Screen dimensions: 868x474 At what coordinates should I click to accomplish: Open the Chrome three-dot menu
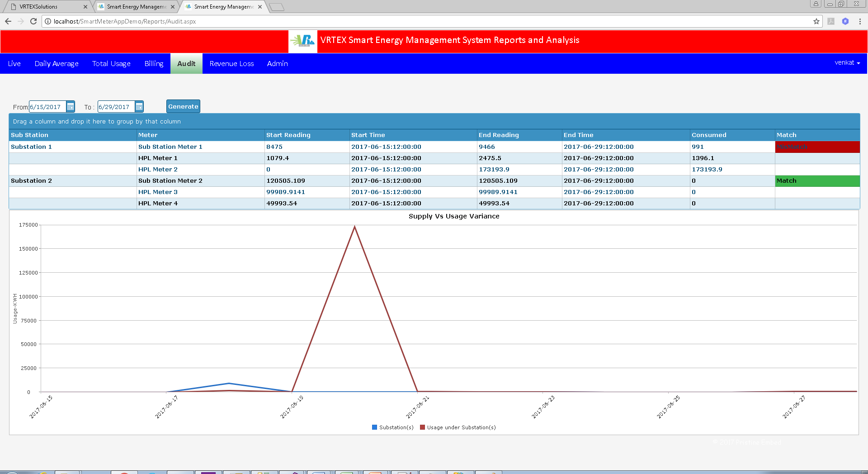pyautogui.click(x=860, y=21)
